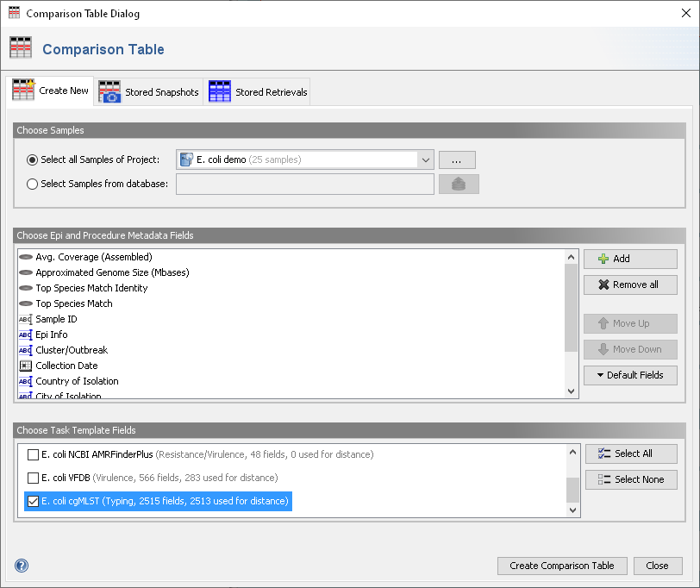The image size is (700, 588).
Task: Tick the E. coli VFDB checkbox
Action: tap(34, 478)
